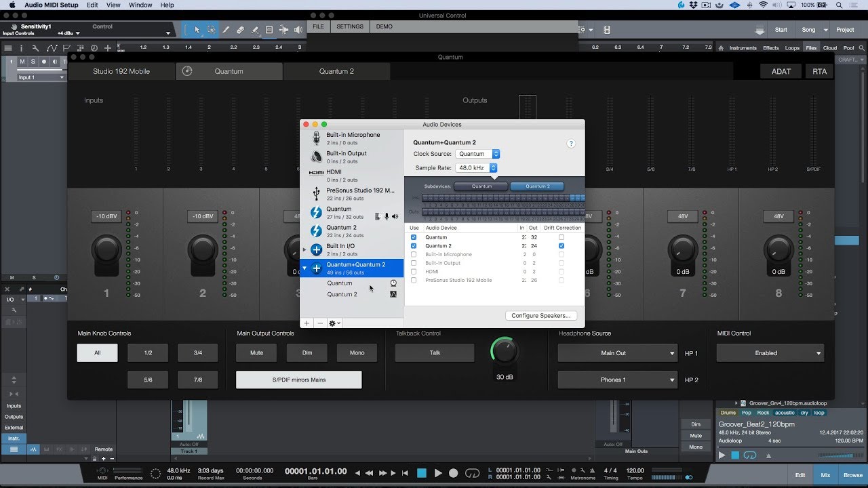
Task: Click the S/PDIF mirrors Mains button
Action: pos(299,380)
